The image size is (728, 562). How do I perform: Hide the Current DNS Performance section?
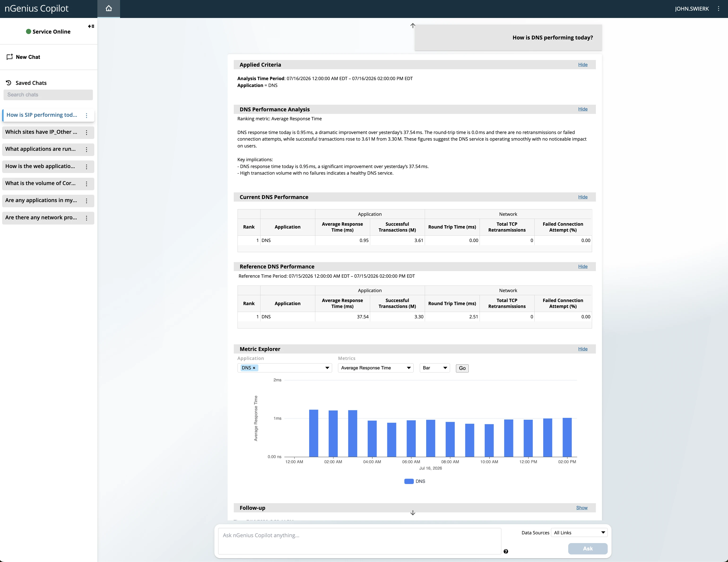tap(583, 197)
